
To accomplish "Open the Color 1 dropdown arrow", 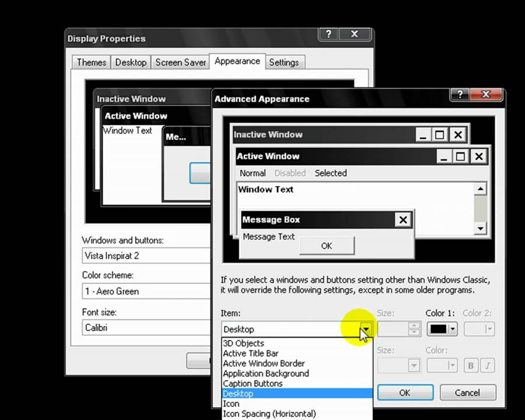I will point(452,329).
